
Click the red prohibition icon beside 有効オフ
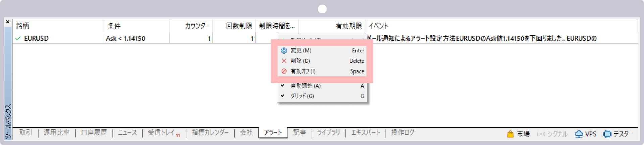[x=284, y=71]
